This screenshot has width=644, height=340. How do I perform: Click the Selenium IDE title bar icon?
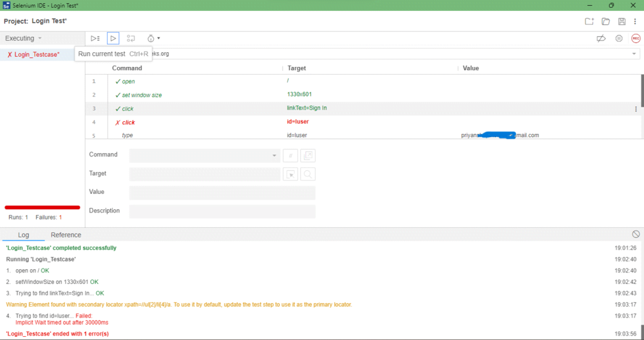(6, 5)
